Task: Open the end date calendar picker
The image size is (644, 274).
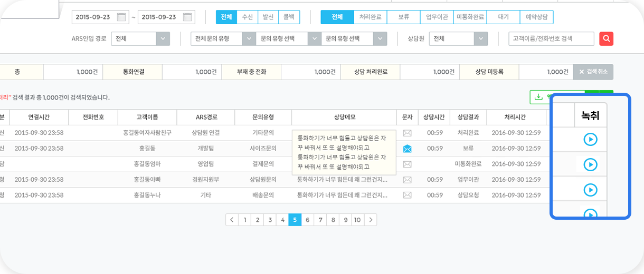Action: [x=188, y=17]
